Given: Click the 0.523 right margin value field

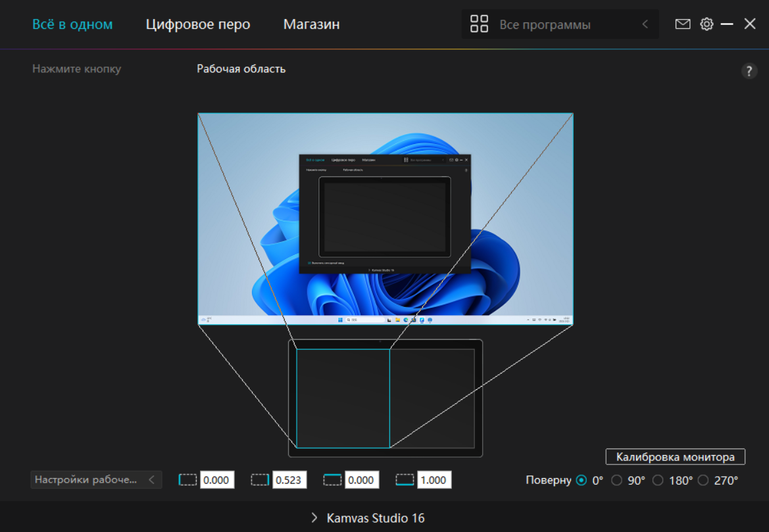Looking at the screenshot, I should point(289,480).
